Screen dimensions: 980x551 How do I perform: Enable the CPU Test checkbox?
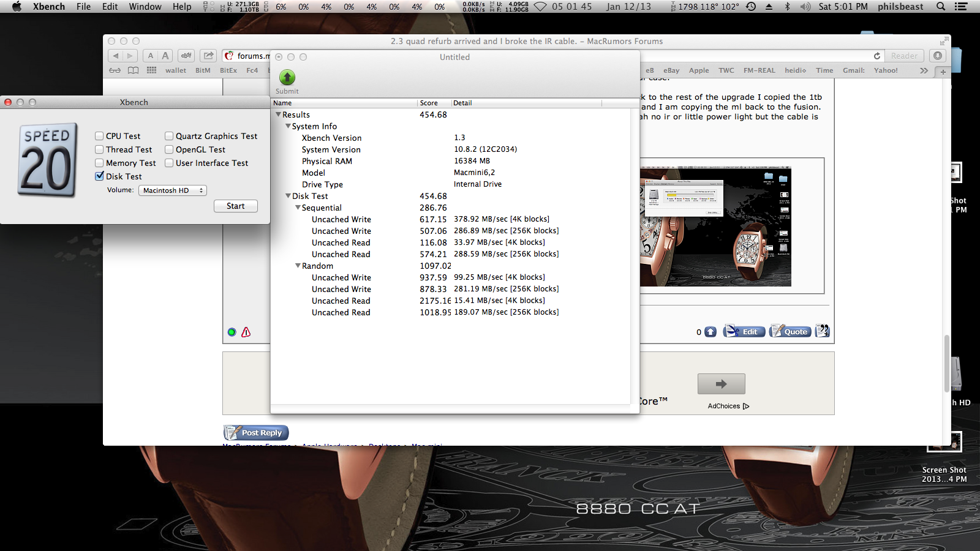(99, 136)
